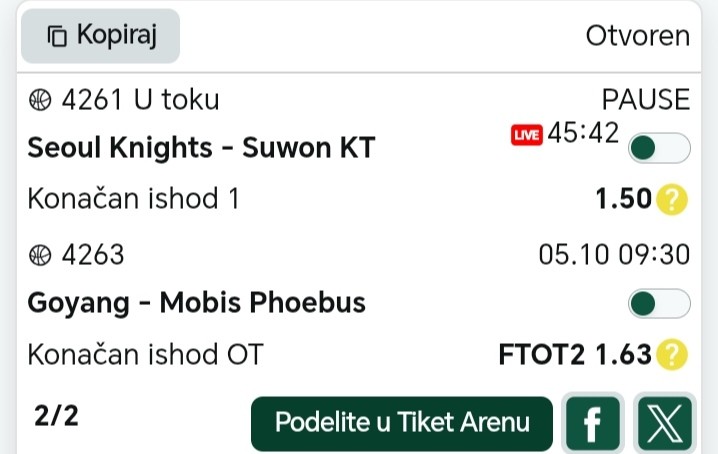Toggle the Goyang - Mobis Phoebus switch

(x=658, y=303)
